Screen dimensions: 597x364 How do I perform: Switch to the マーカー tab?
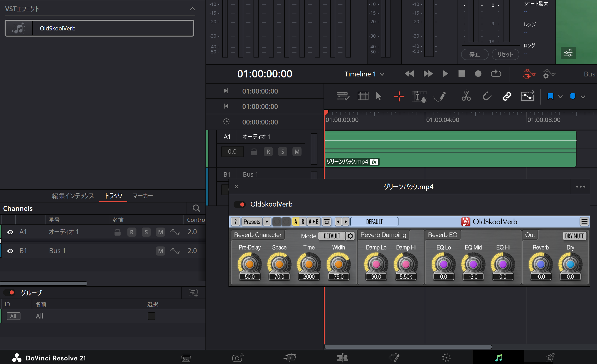point(143,196)
